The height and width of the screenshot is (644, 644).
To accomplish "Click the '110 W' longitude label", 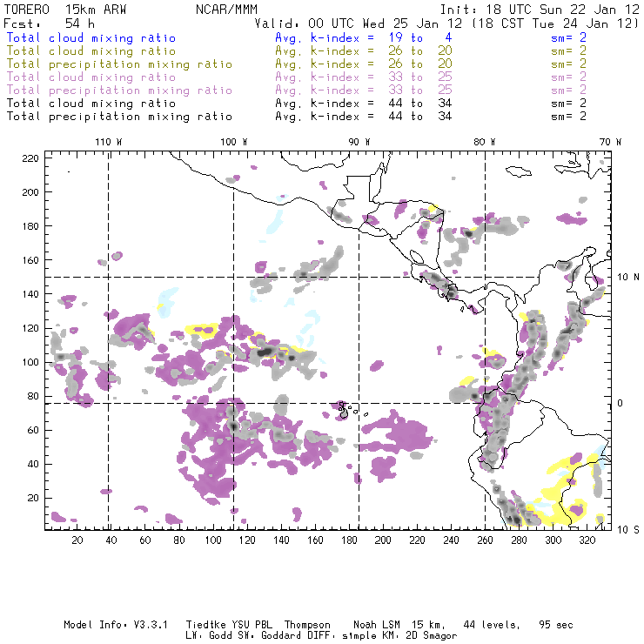I will pyautogui.click(x=109, y=142).
